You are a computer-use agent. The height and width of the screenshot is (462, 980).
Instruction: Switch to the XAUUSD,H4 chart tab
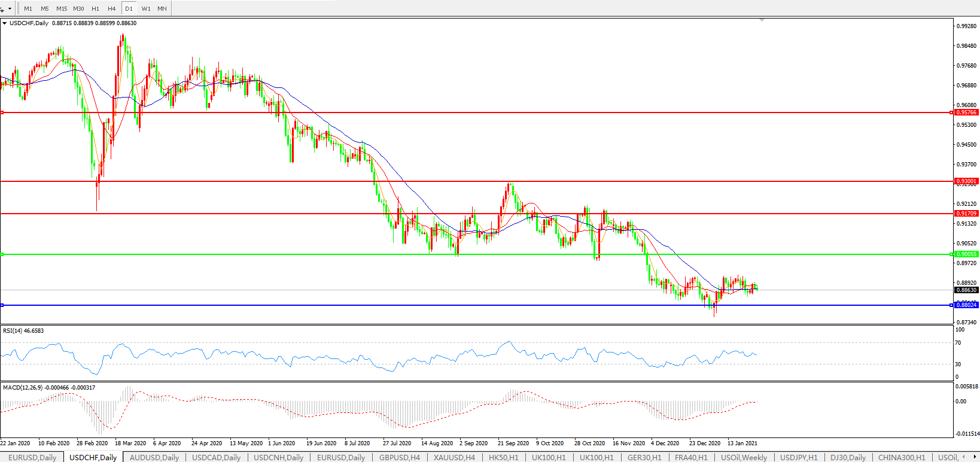pyautogui.click(x=454, y=457)
